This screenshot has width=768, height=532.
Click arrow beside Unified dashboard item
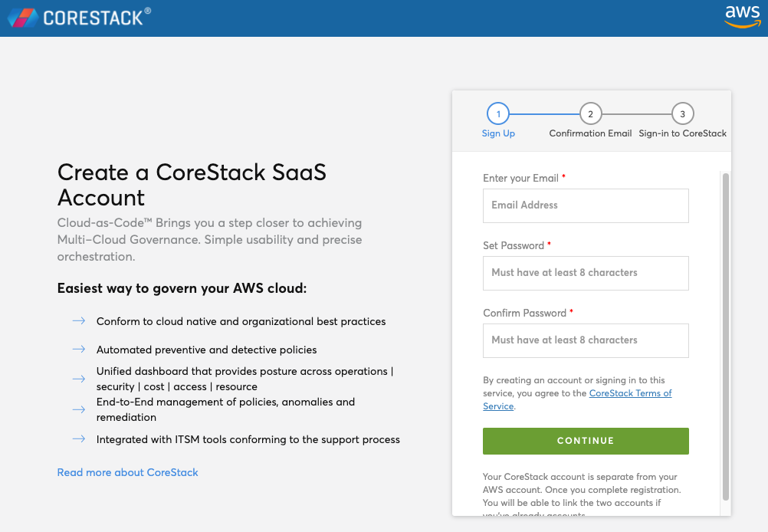[79, 379]
